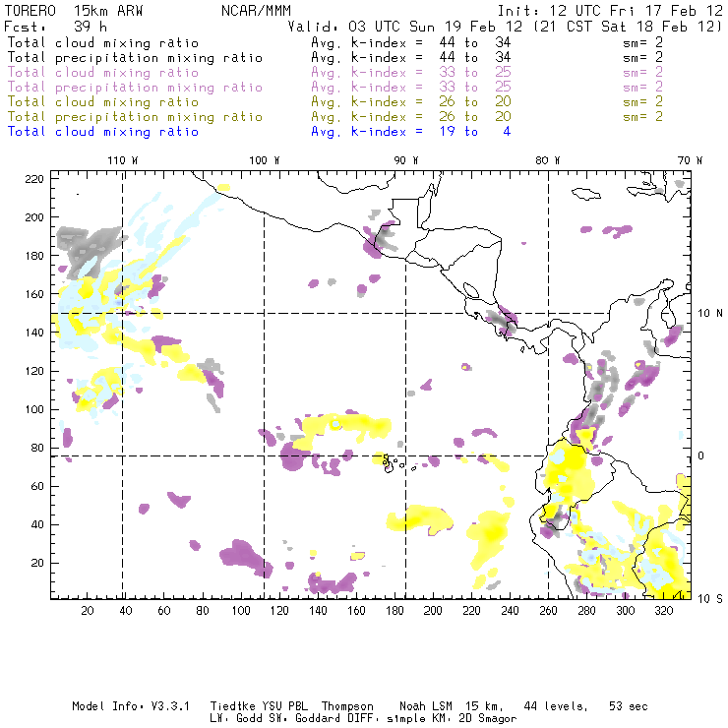Click the 320 tick on horizontal axis

point(664,611)
